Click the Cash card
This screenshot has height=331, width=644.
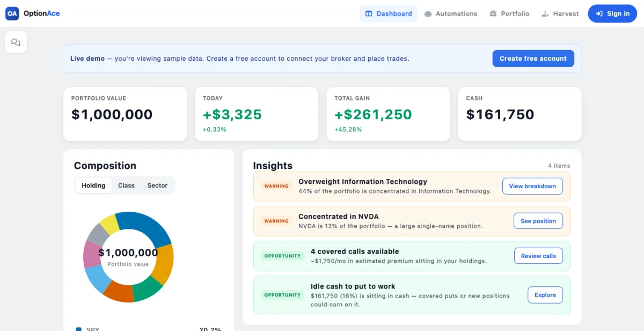point(519,114)
